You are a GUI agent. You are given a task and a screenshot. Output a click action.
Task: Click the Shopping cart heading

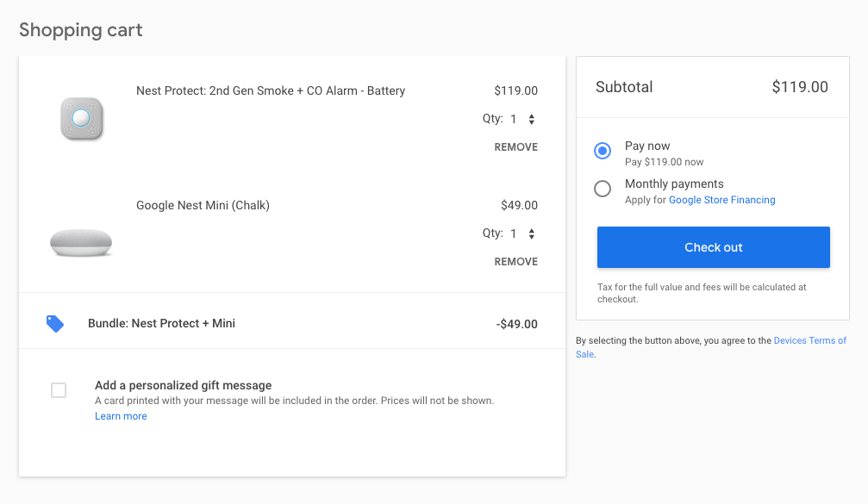81,30
